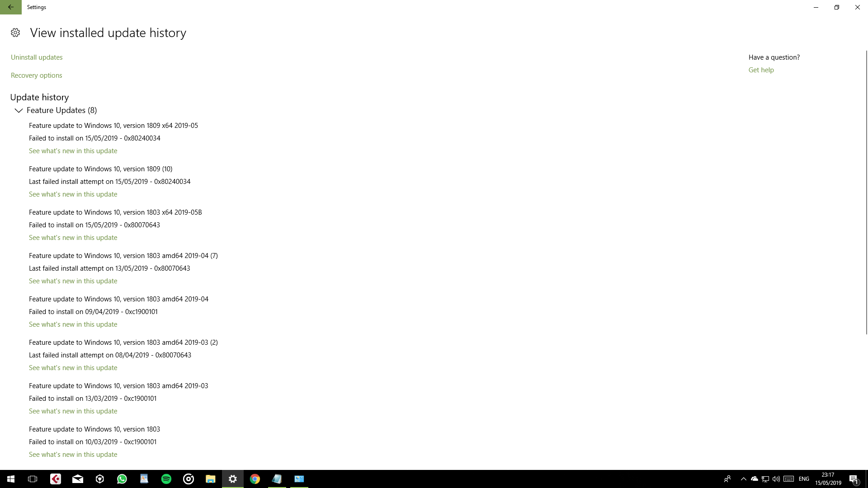This screenshot has width=868, height=488.
Task: Select 'Failed to install on 15/05/2019 - 0x80240034'
Action: coord(94,138)
